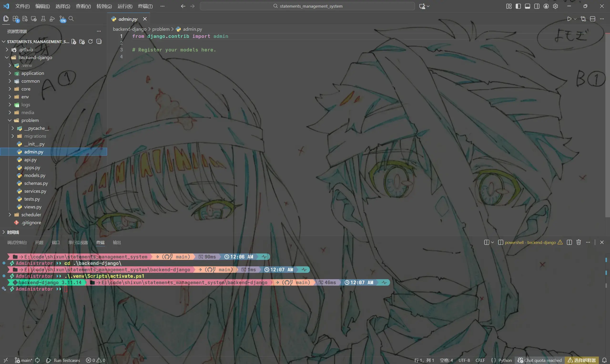The image size is (610, 364).
Task: Expand the migrations folder
Action: 35,136
